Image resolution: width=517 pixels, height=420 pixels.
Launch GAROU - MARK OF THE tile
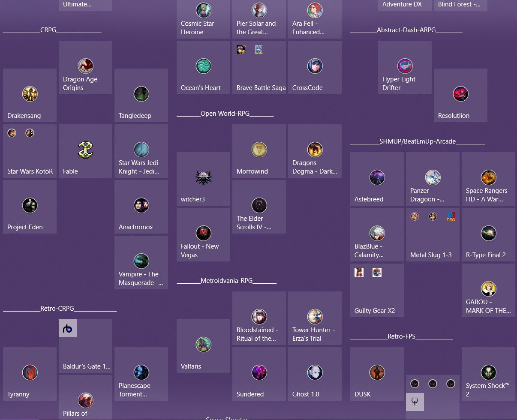(x=488, y=290)
